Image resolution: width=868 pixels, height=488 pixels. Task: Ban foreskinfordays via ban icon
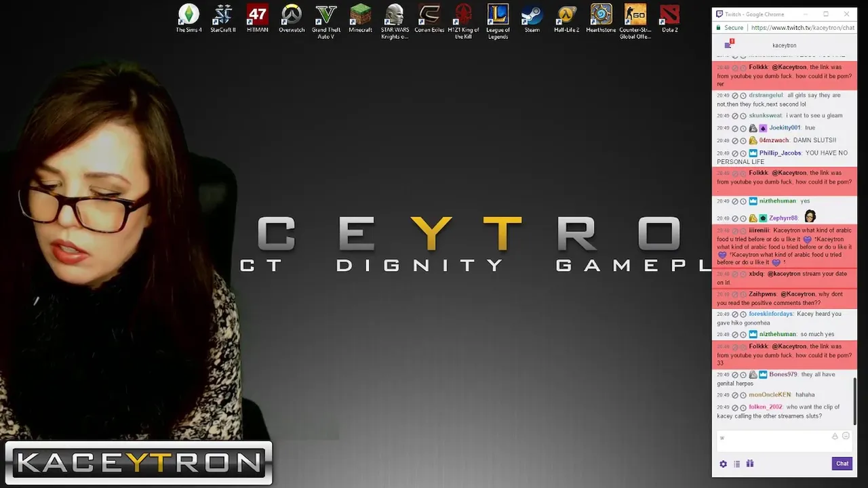(735, 314)
